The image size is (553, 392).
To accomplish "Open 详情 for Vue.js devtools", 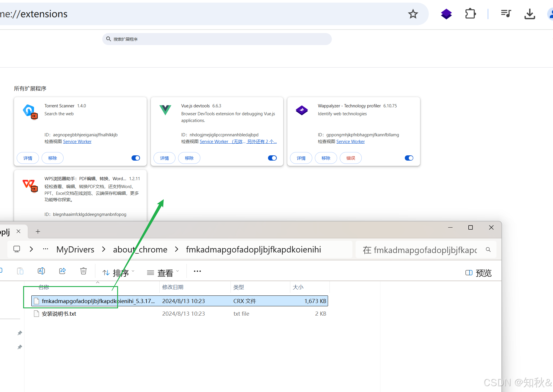I will 165,158.
